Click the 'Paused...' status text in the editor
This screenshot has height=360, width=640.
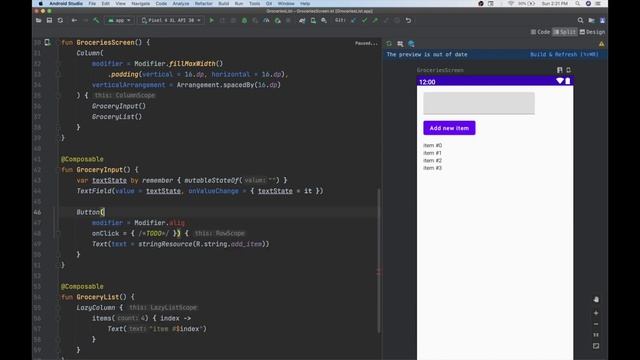pyautogui.click(x=366, y=43)
